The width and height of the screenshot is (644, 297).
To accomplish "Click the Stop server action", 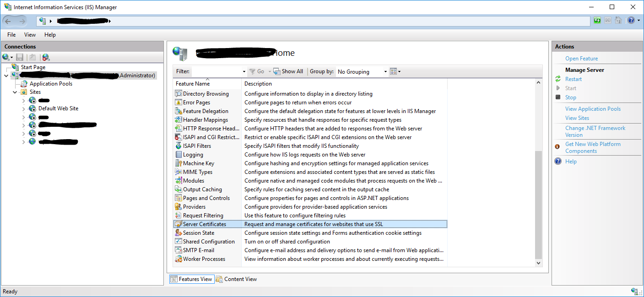I will (571, 97).
